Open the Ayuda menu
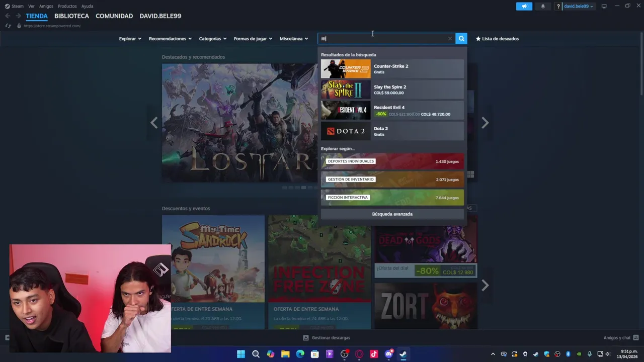The width and height of the screenshot is (644, 362). tap(87, 6)
